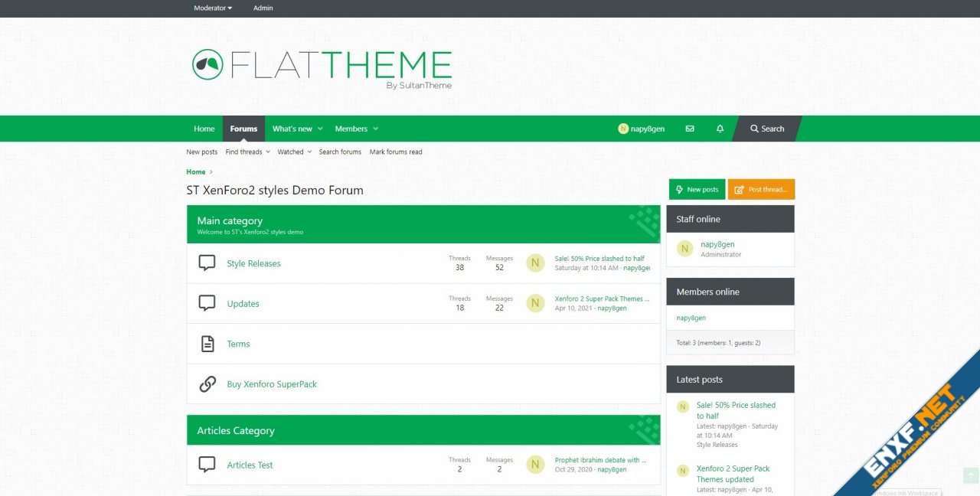Click the Terms page document icon
The width and height of the screenshot is (980, 496).
tap(207, 344)
